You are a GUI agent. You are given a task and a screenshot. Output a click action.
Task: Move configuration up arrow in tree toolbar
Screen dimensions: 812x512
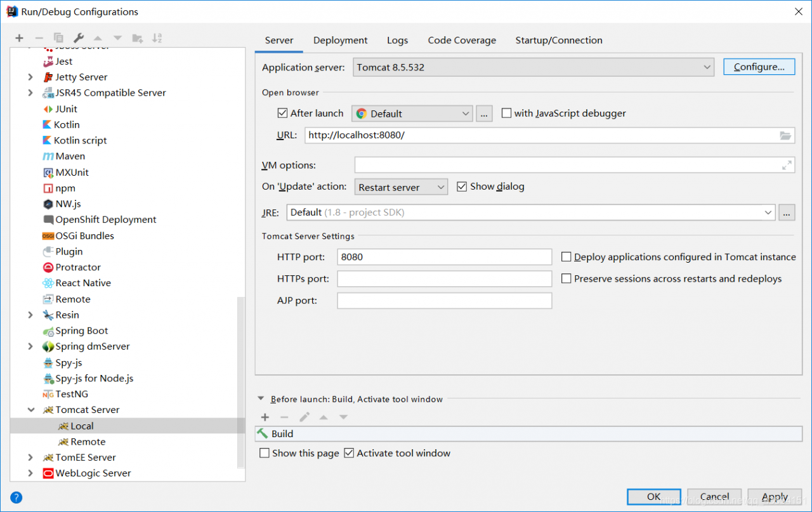(x=98, y=38)
